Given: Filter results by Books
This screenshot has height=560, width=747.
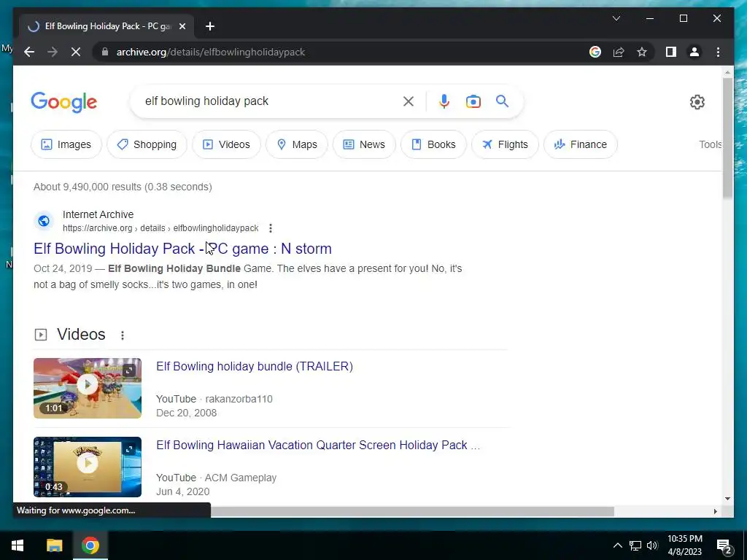Looking at the screenshot, I should coord(433,144).
